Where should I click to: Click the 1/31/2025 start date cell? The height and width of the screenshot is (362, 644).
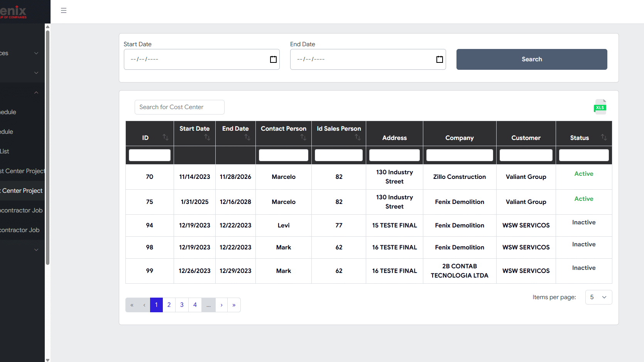click(x=194, y=202)
